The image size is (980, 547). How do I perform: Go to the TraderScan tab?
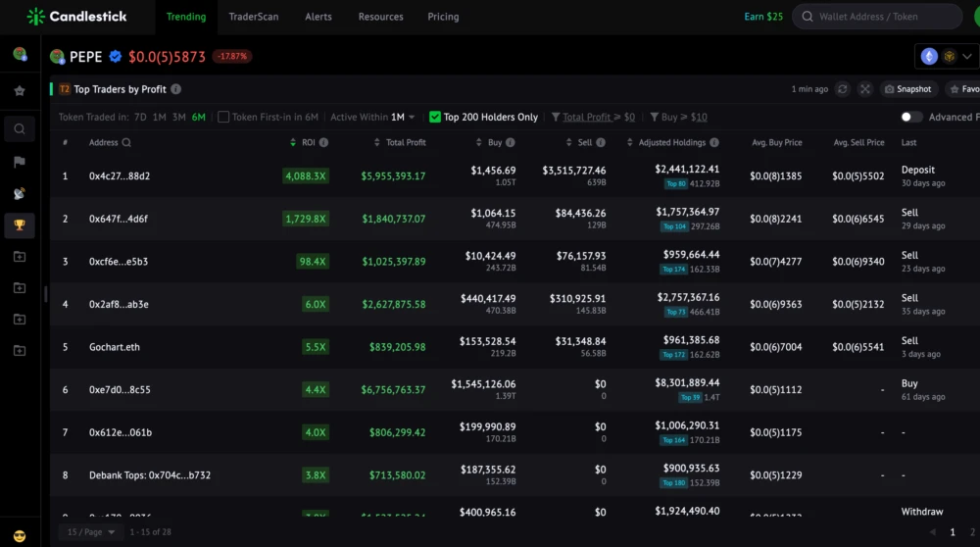(255, 17)
